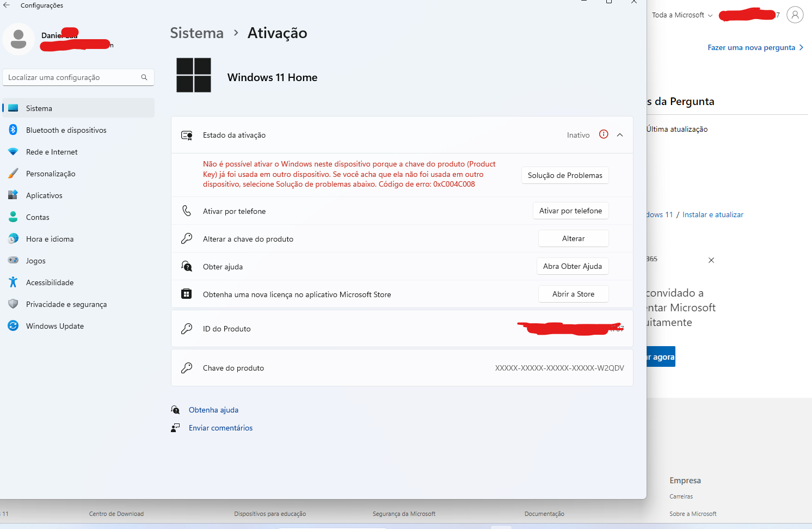Click the Windows logo next to Windows 11 Home

click(x=194, y=75)
